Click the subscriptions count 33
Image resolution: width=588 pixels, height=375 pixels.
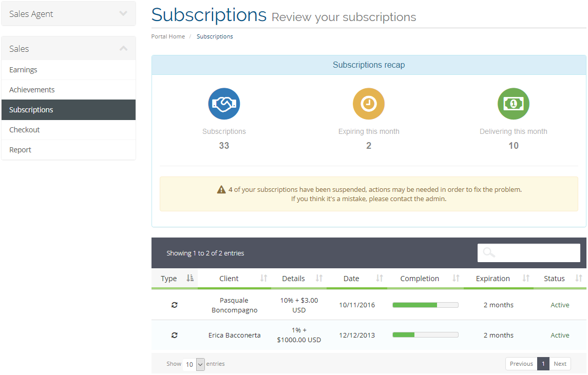(224, 145)
